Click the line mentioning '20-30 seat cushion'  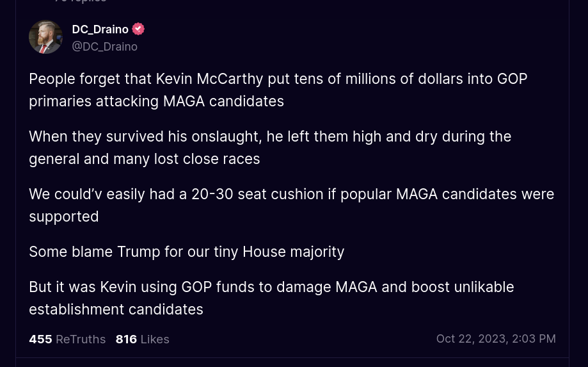(291, 194)
